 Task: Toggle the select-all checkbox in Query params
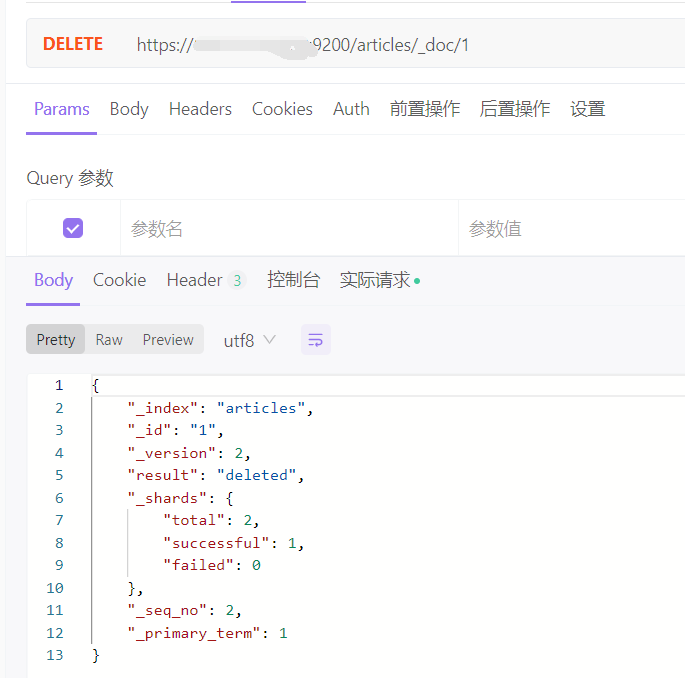tap(73, 228)
